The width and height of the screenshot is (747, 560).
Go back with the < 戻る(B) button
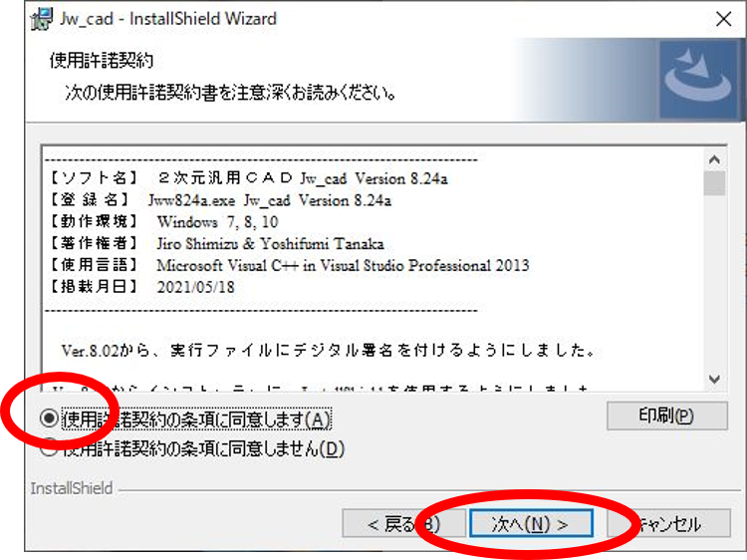pos(403,524)
